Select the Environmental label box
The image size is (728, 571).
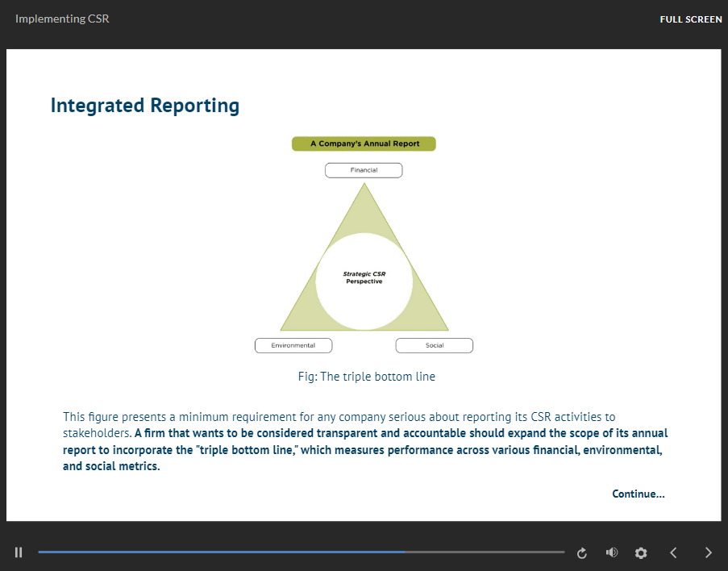293,346
